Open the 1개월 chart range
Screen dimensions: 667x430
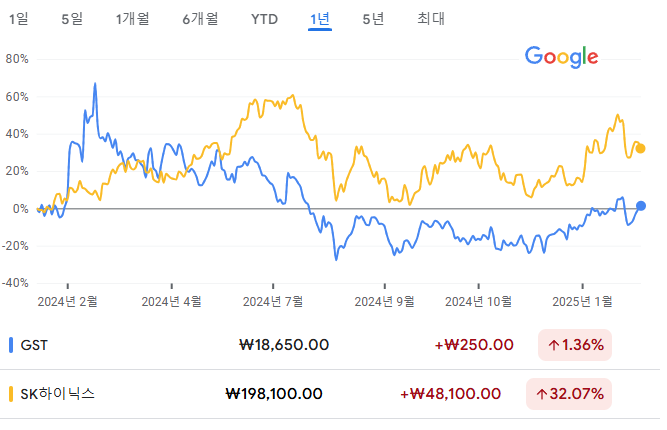pos(132,19)
